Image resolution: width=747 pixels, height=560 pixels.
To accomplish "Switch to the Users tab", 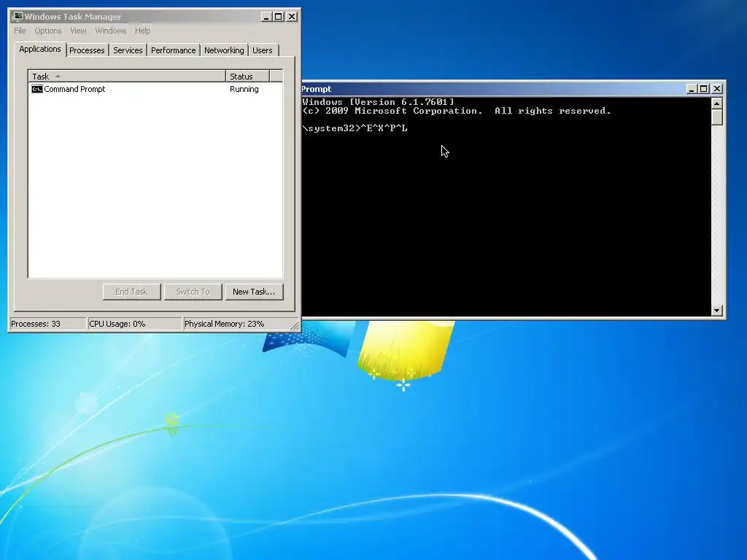I will (x=263, y=50).
